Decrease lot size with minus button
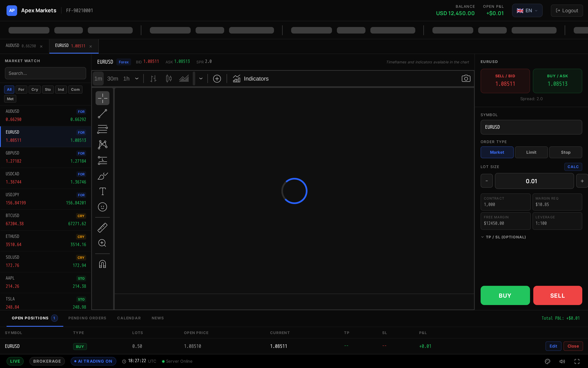588x368 pixels. (487, 181)
